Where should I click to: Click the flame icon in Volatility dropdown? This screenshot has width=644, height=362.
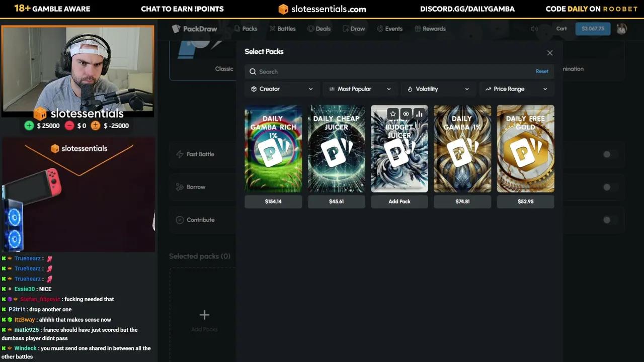[x=410, y=89]
